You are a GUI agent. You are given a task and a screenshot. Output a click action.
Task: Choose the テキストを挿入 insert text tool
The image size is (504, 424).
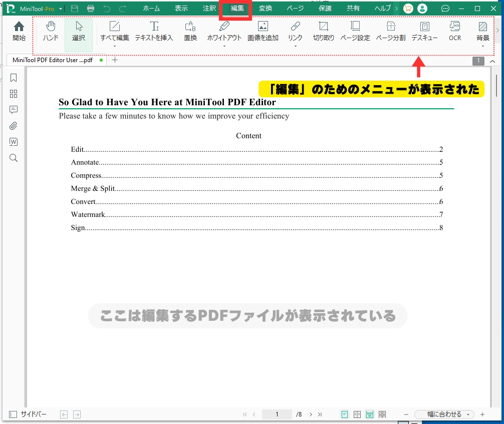point(154,31)
